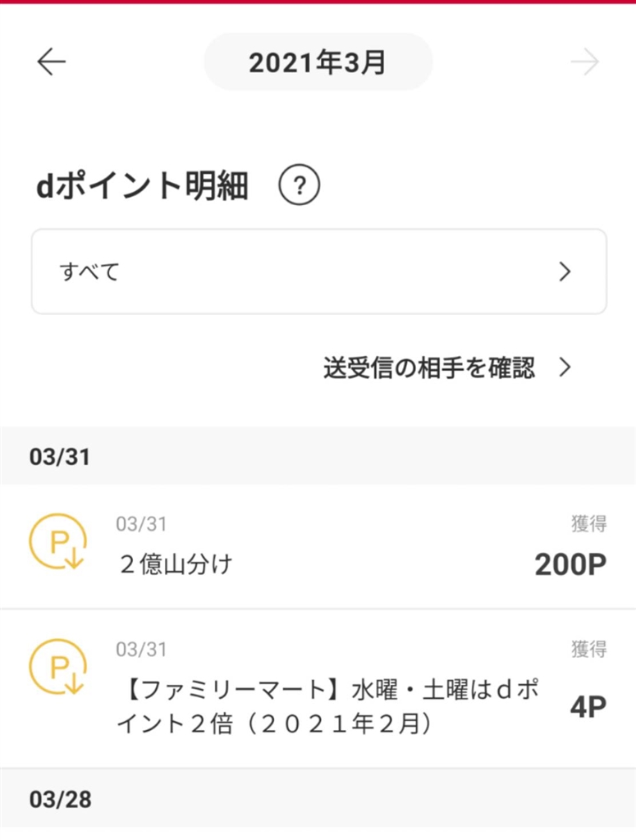
Task: Tap the 獲得 label above 4P
Action: (588, 650)
